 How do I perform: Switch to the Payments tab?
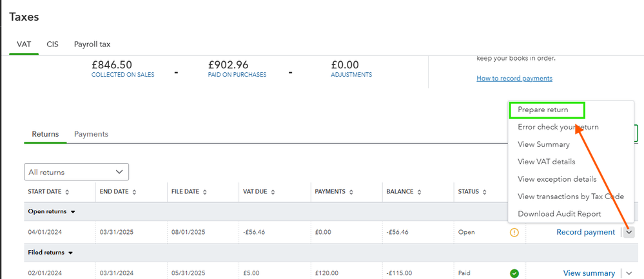pos(91,134)
